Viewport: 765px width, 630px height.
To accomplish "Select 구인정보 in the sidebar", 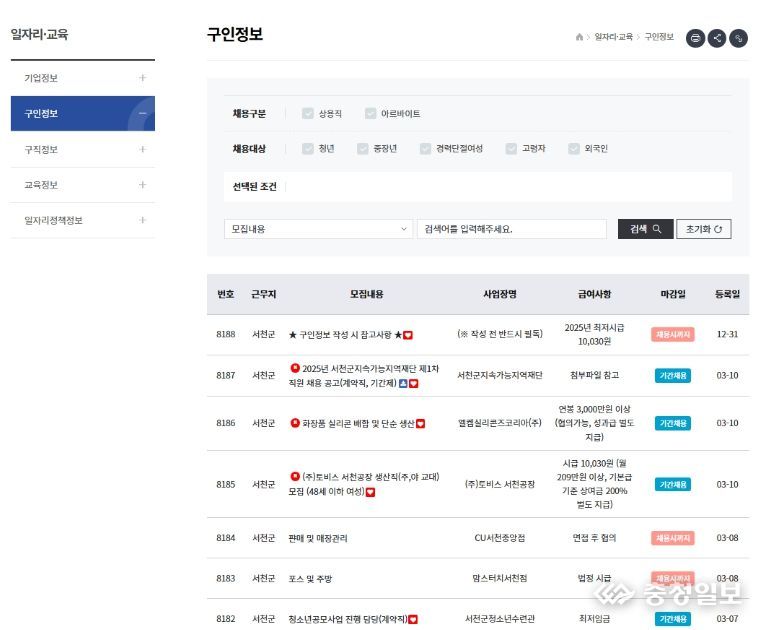I will click(41, 114).
